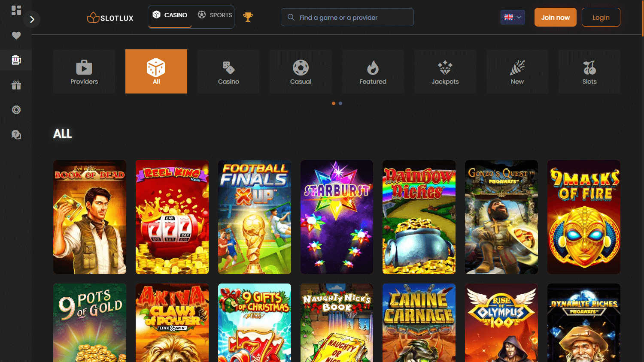Open the language selector dropdown
The height and width of the screenshot is (362, 644).
[x=513, y=17]
